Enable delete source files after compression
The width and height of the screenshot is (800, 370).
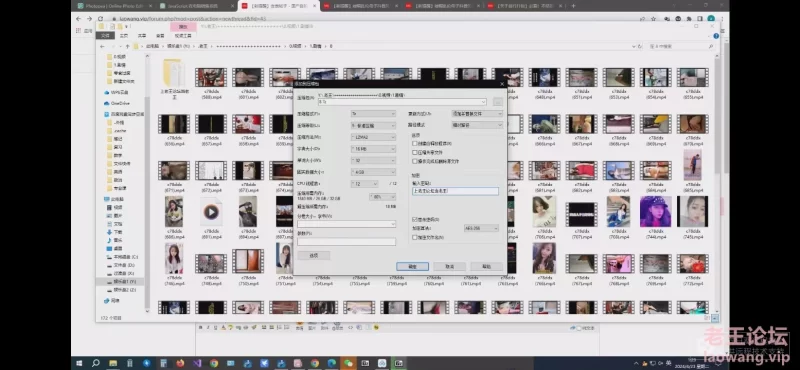click(415, 161)
